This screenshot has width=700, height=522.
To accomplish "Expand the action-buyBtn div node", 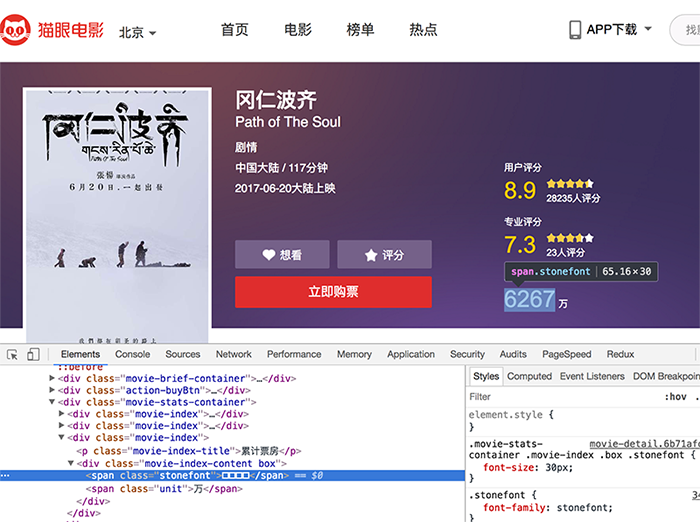I will click(52, 390).
